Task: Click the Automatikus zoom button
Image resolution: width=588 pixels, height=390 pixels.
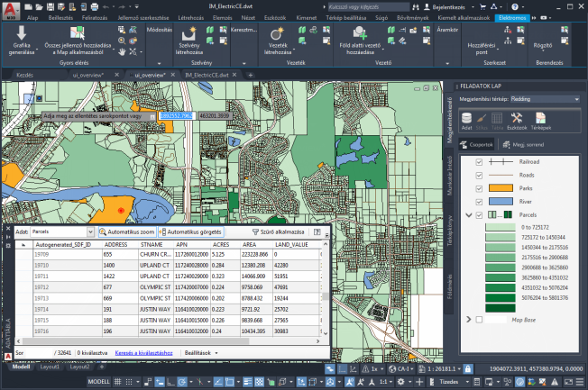Action: (128, 231)
